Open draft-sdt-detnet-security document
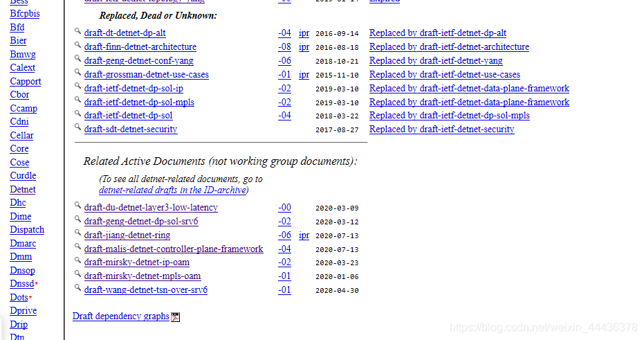The image size is (644, 340). (x=131, y=129)
